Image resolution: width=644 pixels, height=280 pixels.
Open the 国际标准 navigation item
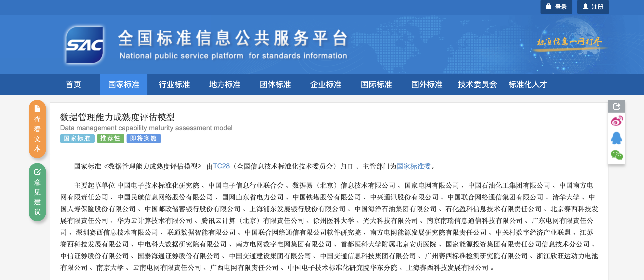(376, 84)
